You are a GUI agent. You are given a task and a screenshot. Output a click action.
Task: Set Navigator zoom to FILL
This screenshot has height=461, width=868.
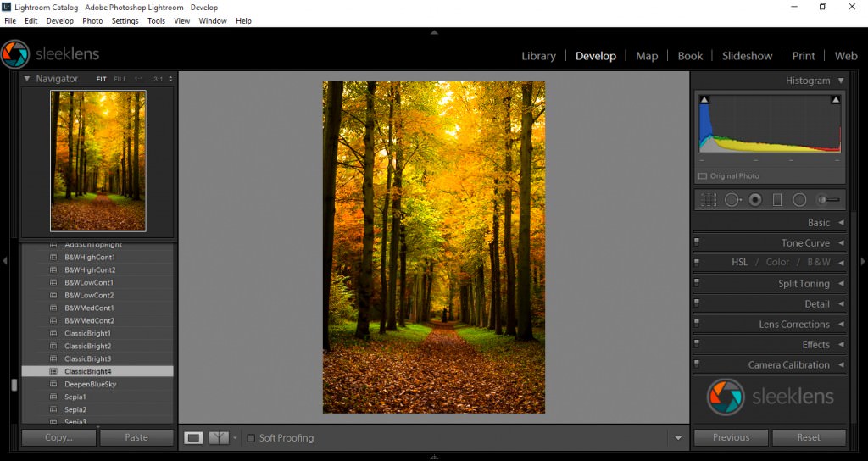point(120,79)
